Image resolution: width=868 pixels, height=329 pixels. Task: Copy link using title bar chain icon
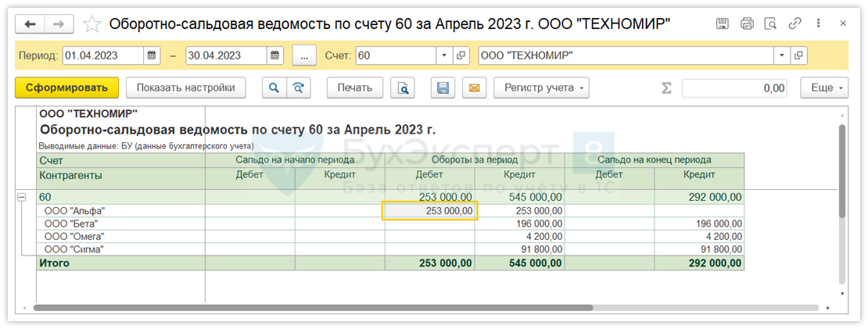[x=795, y=24]
